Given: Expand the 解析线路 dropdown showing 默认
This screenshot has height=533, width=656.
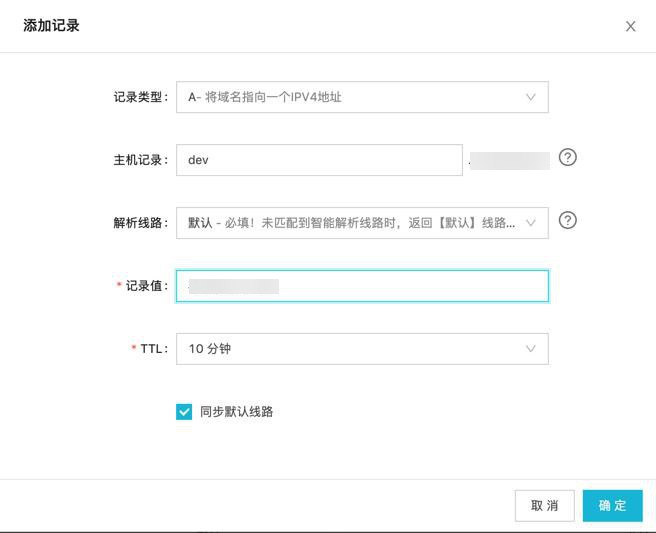Looking at the screenshot, I should [352, 223].
